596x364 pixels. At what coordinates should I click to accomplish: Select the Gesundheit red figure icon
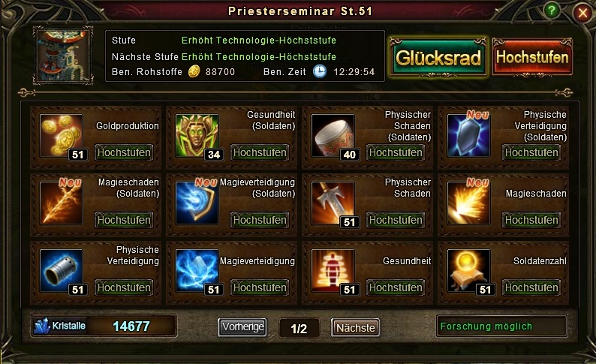[333, 270]
